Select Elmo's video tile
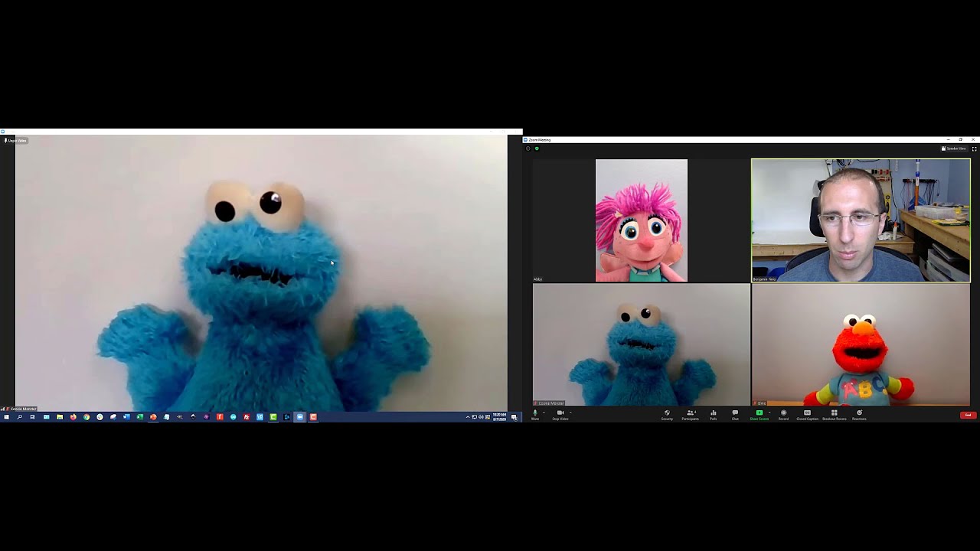980x551 pixels. (861, 345)
